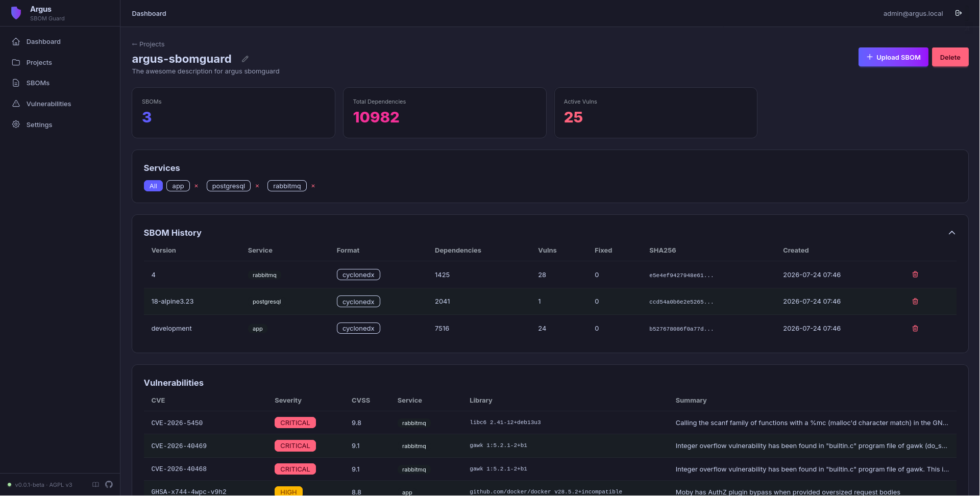Image resolution: width=980 pixels, height=496 pixels.
Task: Click the development version cell
Action: (171, 329)
